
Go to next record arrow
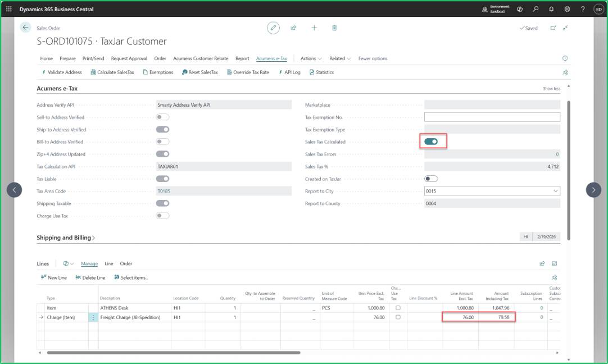point(593,190)
